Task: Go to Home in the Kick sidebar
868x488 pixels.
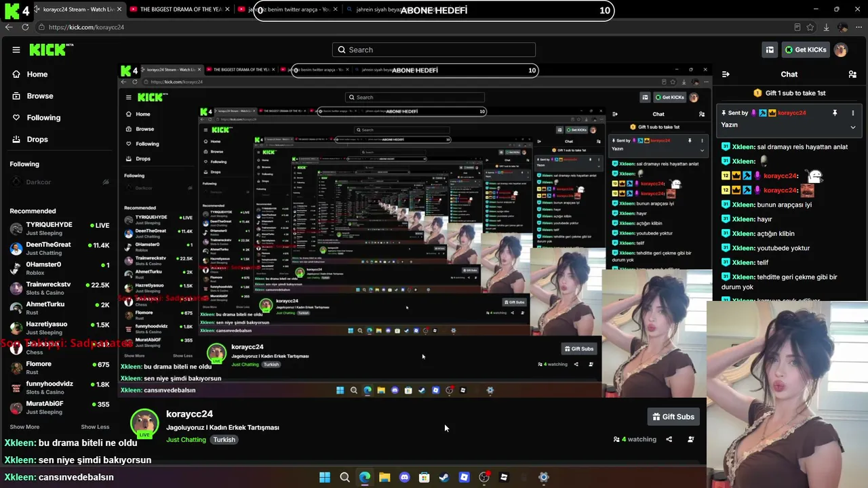Action: (x=31, y=75)
